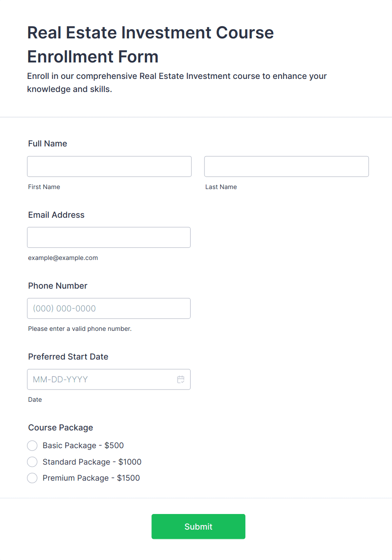Image resolution: width=392 pixels, height=560 pixels.
Task: Focus the Last Name input field
Action: (x=287, y=166)
